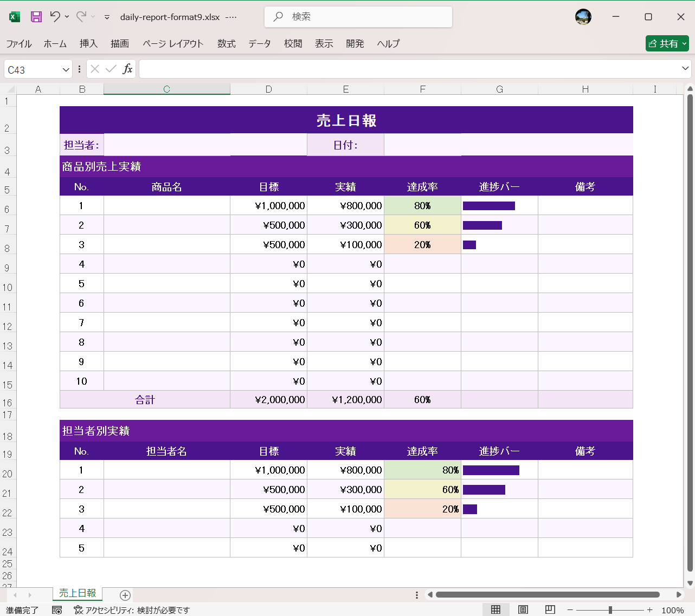Screen dimensions: 695x616
Task: Click the Save icon in title bar
Action: (36, 17)
